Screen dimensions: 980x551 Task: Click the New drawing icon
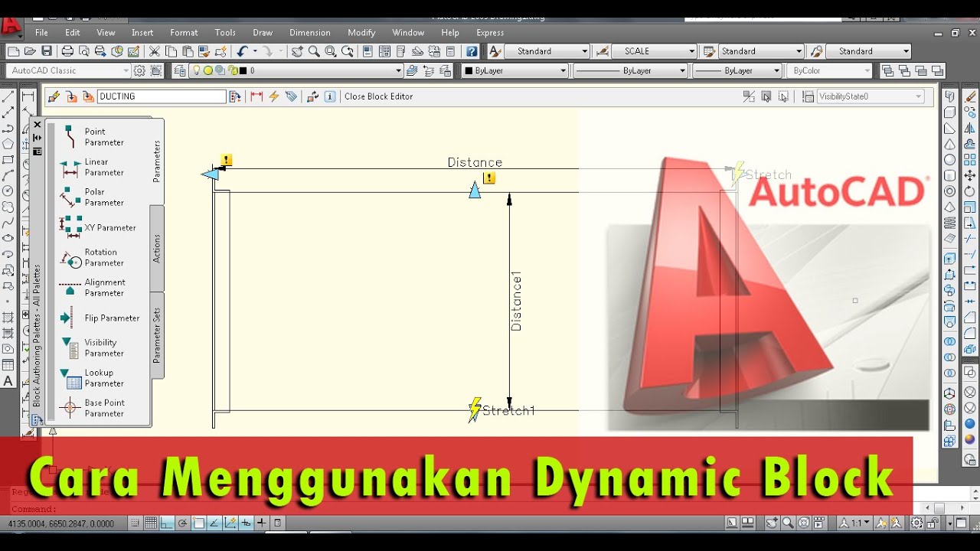pos(13,51)
